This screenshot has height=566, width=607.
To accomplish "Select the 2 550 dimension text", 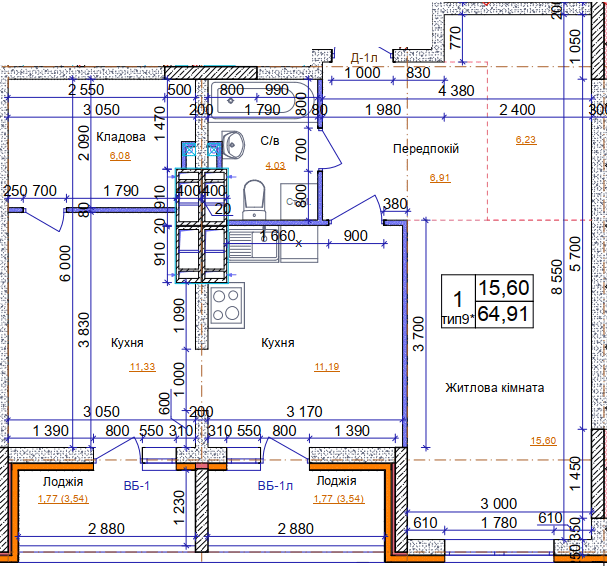I will coord(86,90).
